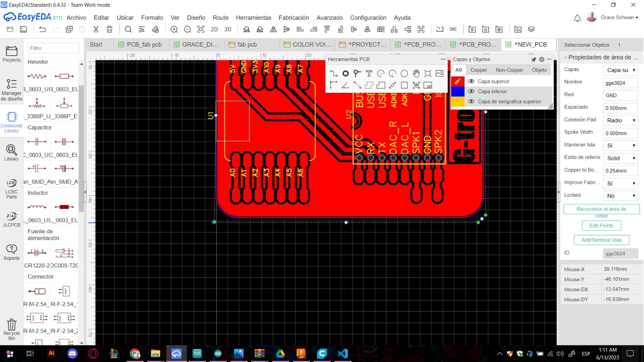Select the Rectangle tool

[404, 85]
